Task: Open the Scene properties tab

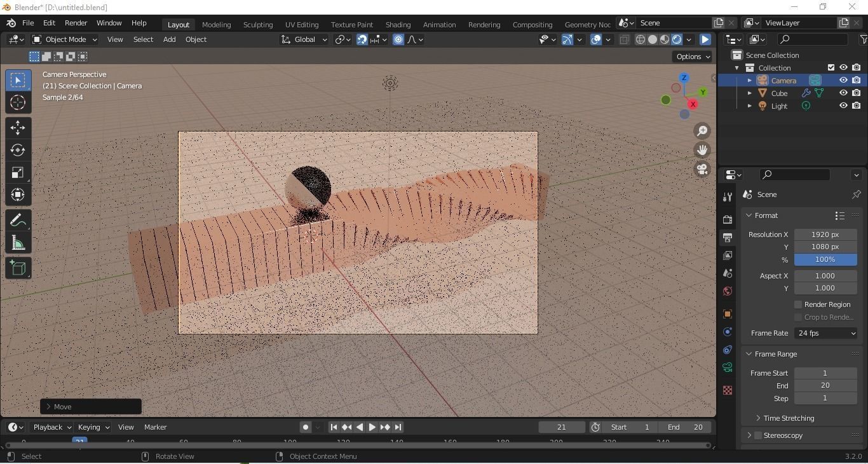Action: coord(728,273)
